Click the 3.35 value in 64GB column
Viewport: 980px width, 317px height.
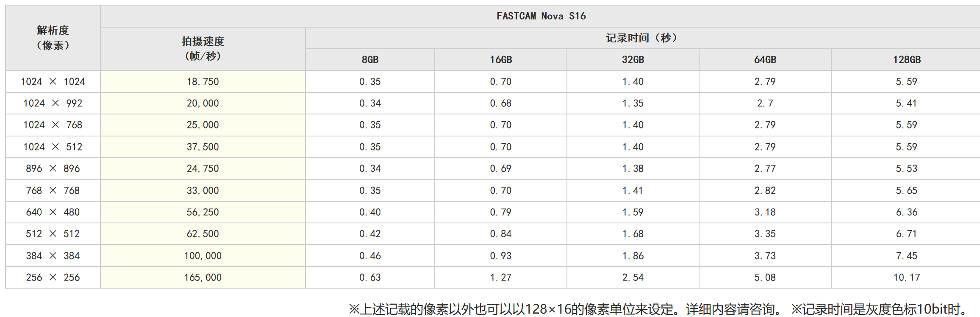click(765, 234)
